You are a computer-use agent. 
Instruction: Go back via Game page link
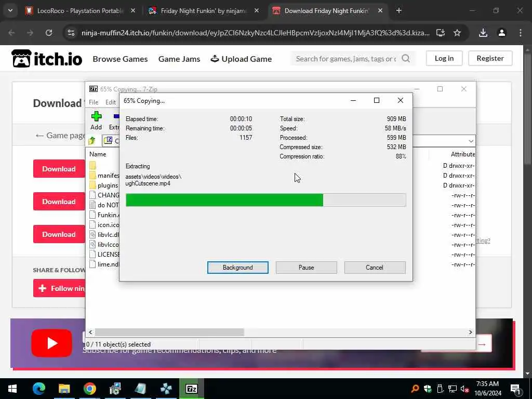60,136
